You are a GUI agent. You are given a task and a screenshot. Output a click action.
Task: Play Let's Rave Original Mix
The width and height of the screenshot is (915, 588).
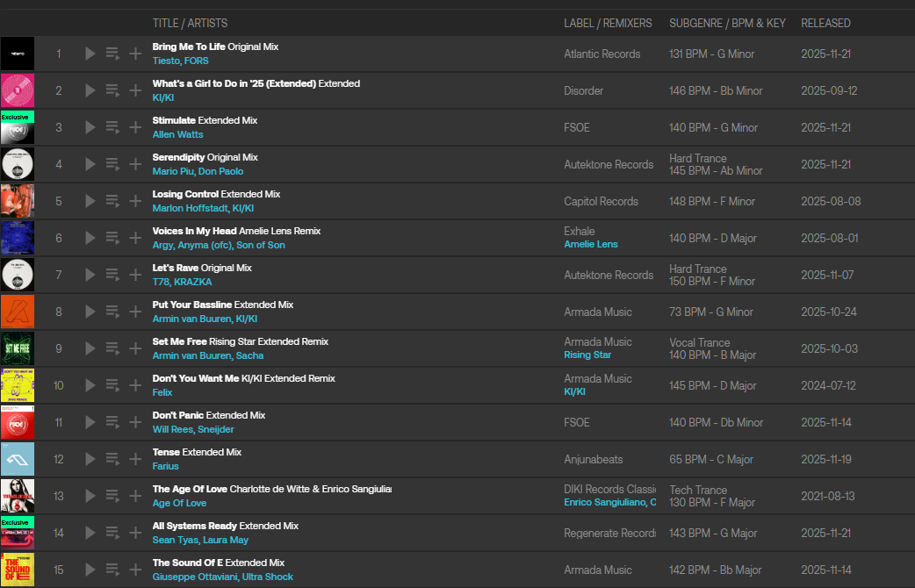tap(90, 275)
